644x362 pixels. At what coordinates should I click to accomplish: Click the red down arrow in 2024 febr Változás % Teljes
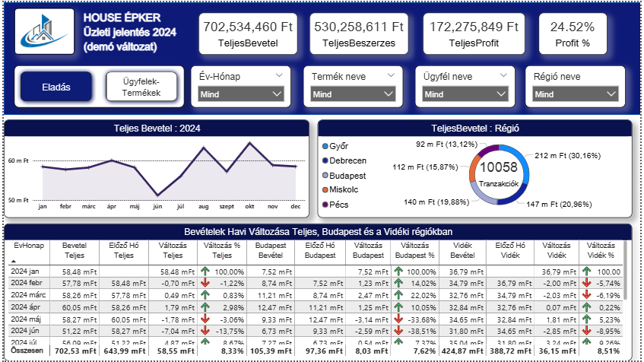tap(205, 283)
